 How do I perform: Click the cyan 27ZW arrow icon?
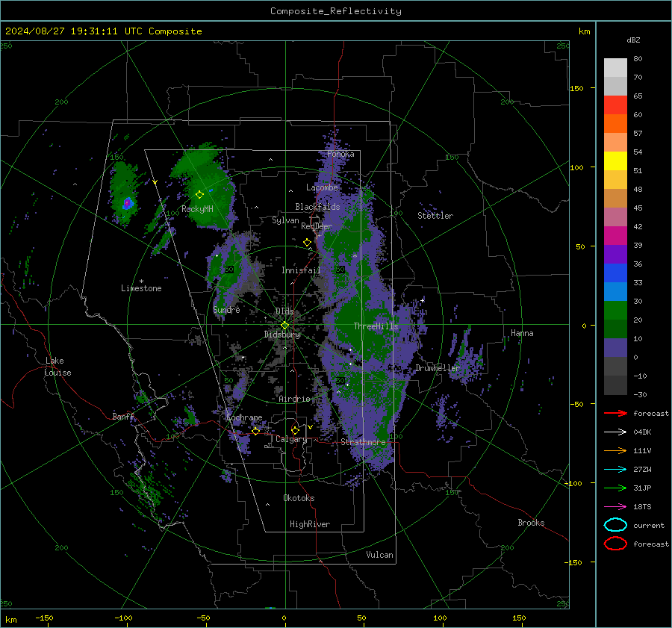[615, 470]
